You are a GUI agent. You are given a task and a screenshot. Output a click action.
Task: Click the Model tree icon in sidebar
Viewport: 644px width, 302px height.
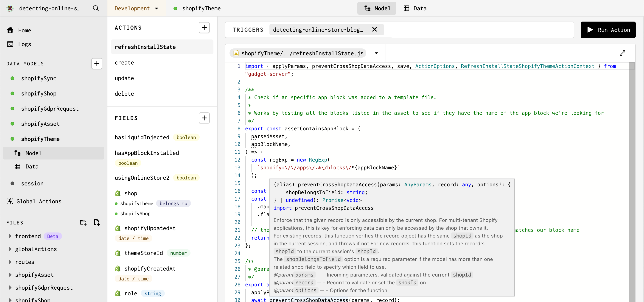pos(17,153)
